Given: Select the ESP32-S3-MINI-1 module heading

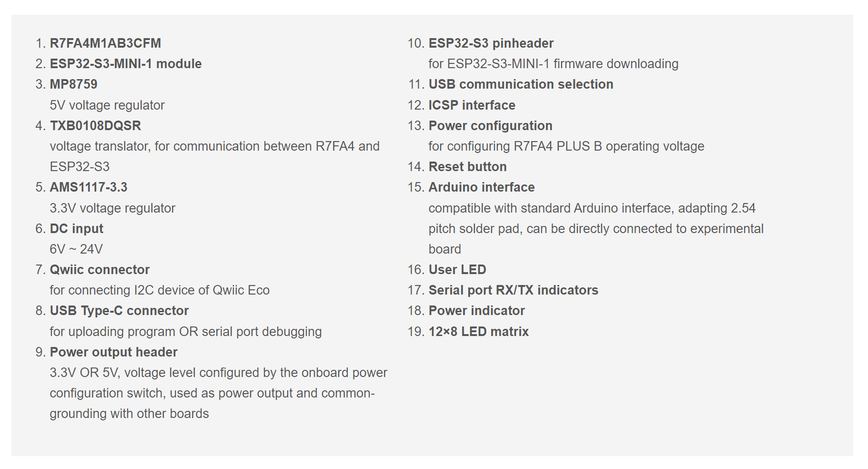Looking at the screenshot, I should (x=126, y=64).
